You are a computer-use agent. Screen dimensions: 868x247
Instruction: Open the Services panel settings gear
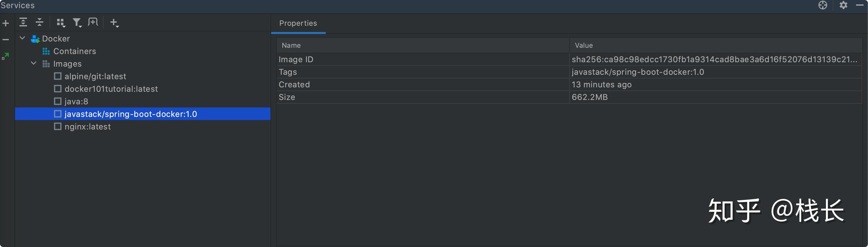(843, 5)
